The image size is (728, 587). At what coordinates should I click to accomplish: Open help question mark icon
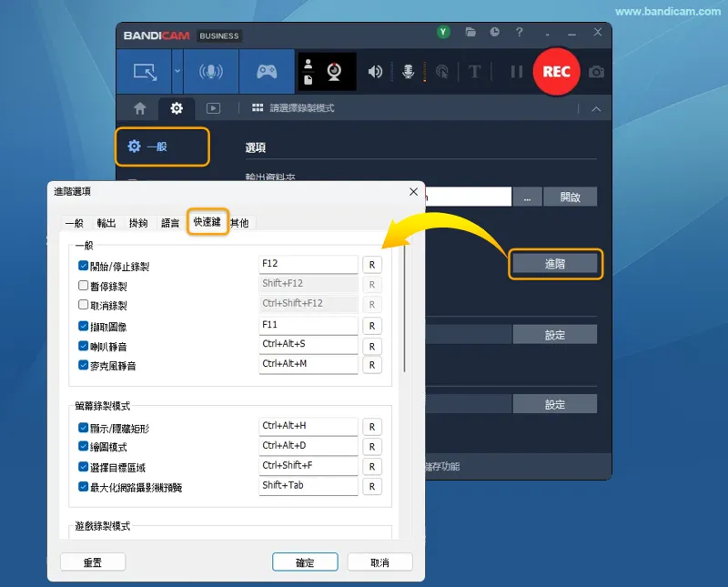(519, 32)
